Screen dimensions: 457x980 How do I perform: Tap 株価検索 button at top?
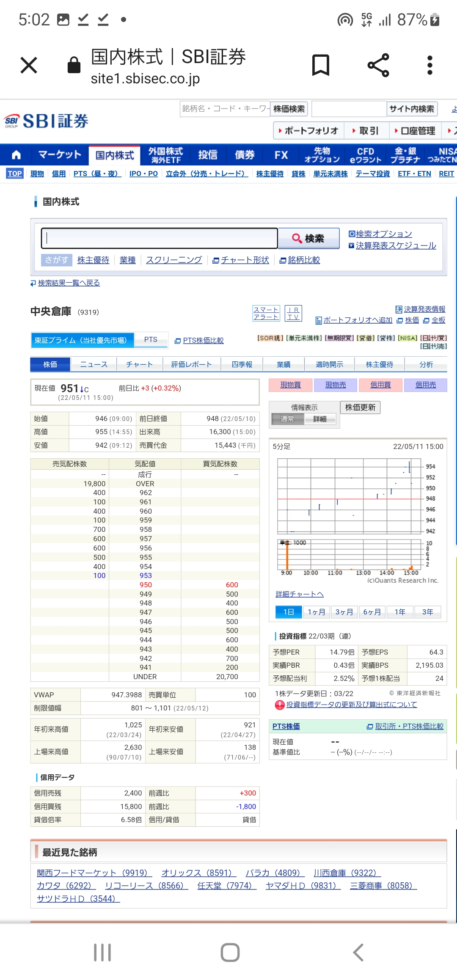(289, 109)
